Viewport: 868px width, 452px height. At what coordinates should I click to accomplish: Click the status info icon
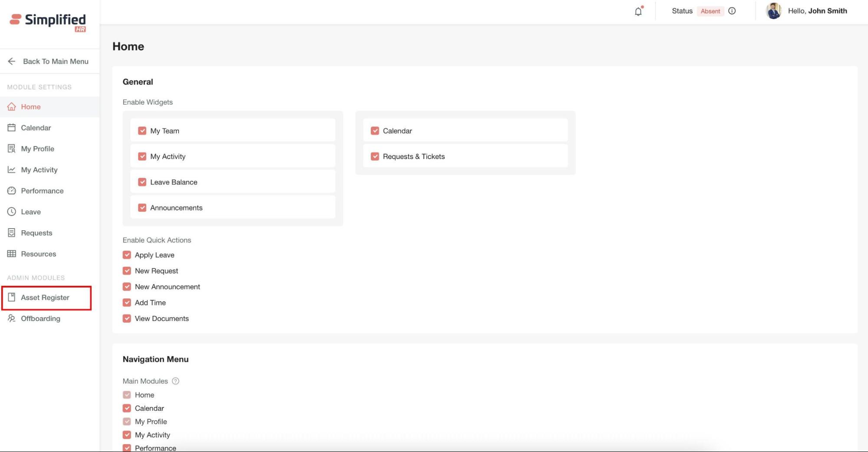coord(732,11)
